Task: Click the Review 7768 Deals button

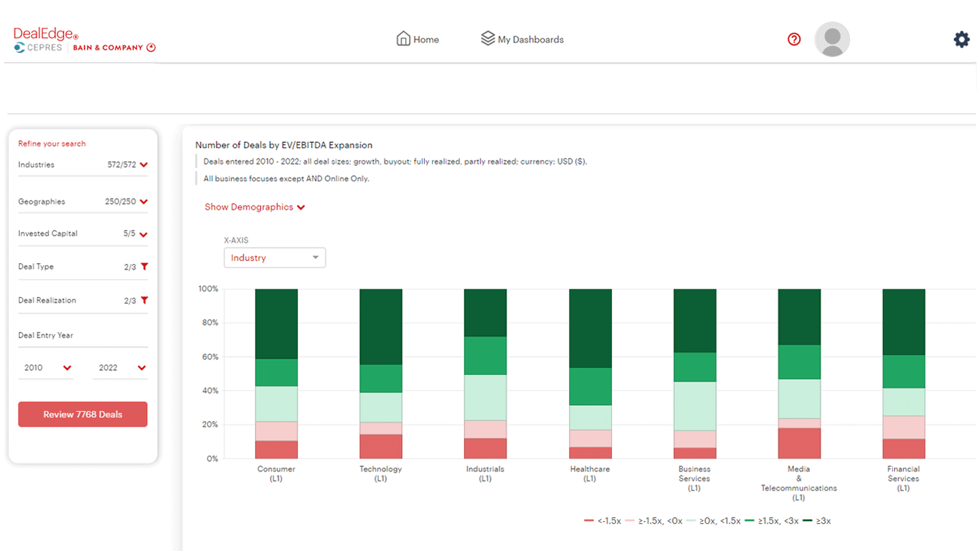Action: point(82,414)
